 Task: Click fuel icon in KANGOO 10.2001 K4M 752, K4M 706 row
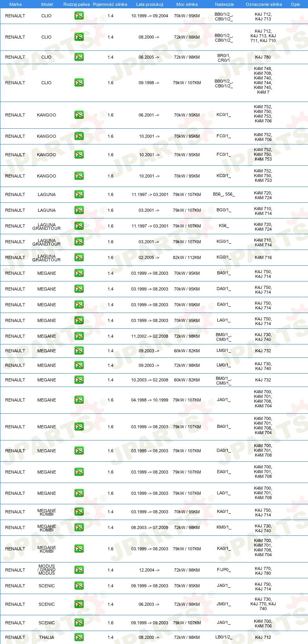pyautogui.click(x=79, y=137)
